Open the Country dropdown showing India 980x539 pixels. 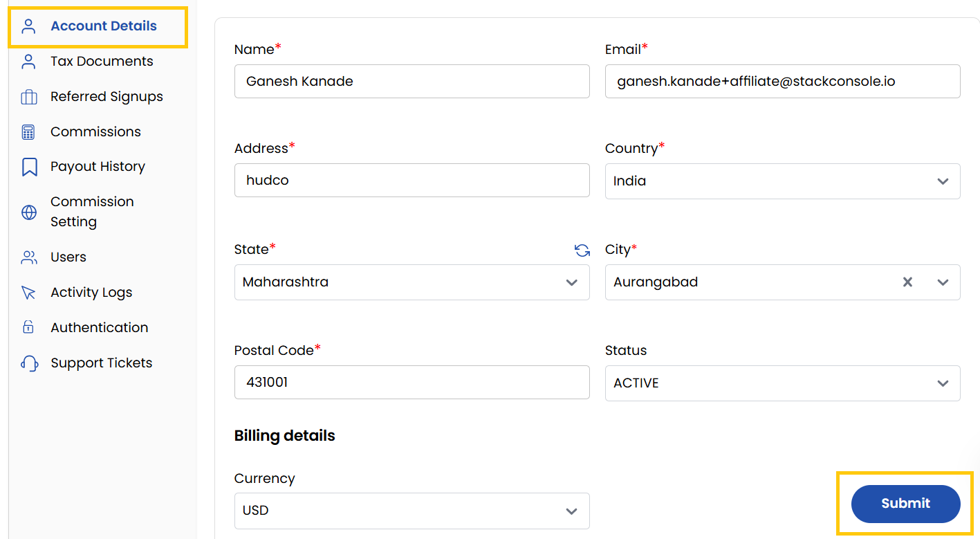click(782, 181)
